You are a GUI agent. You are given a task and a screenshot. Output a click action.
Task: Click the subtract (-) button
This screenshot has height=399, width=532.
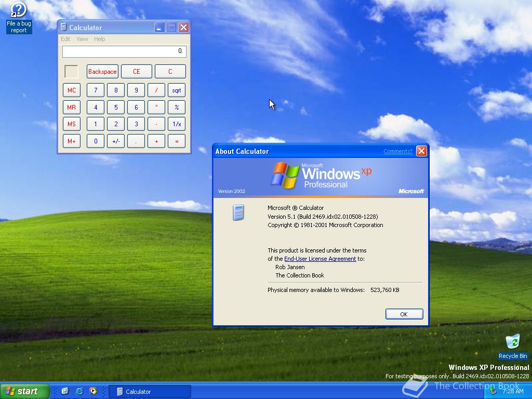(x=156, y=124)
